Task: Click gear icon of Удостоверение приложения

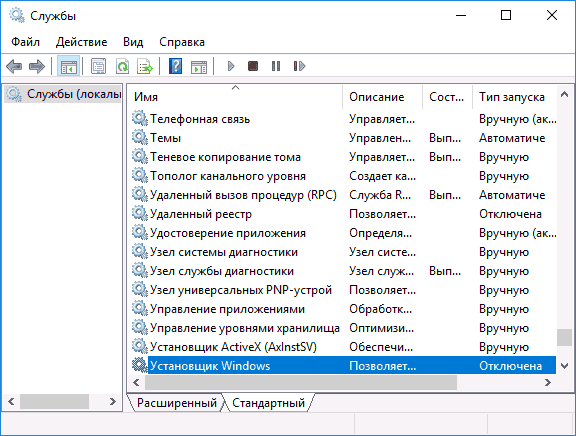Action: (140, 233)
